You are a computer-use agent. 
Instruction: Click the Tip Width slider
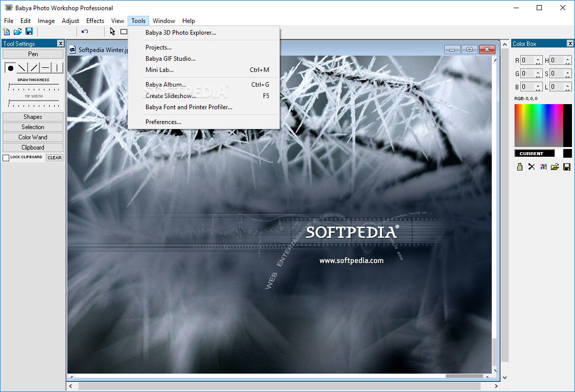point(33,103)
